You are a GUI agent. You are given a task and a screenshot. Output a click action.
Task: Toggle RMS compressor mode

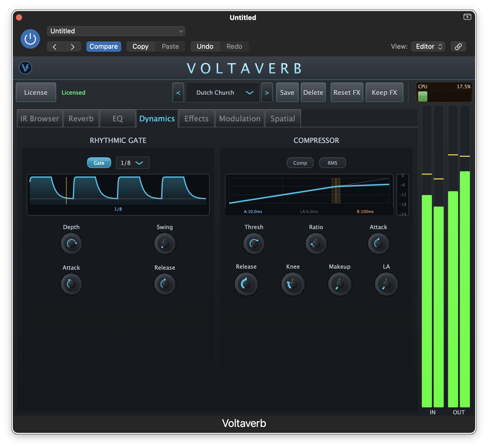click(x=332, y=163)
